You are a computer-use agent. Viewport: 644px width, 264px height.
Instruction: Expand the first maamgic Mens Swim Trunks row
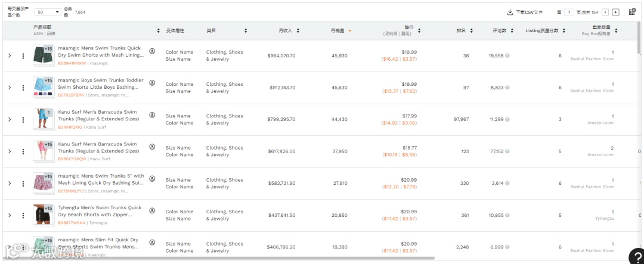click(10, 55)
